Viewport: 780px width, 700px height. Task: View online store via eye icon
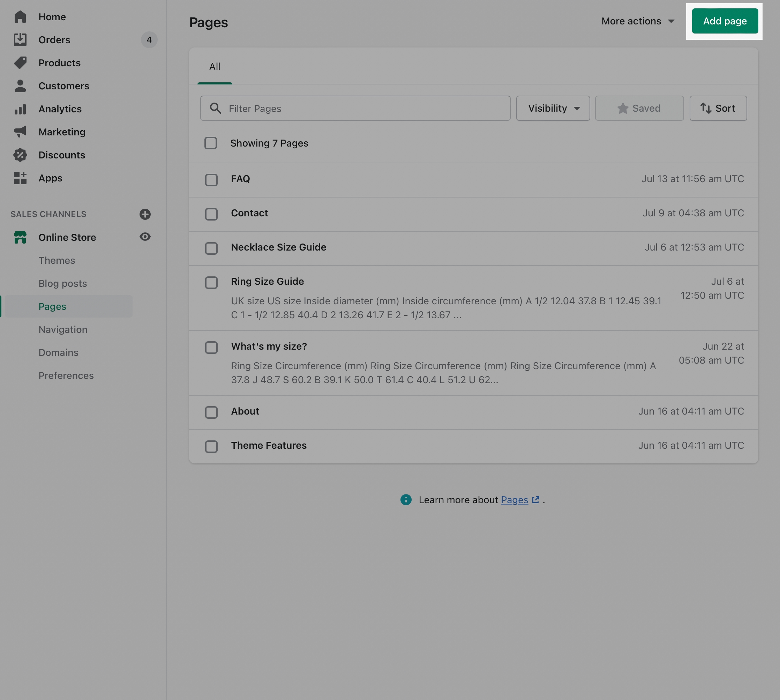coord(145,237)
